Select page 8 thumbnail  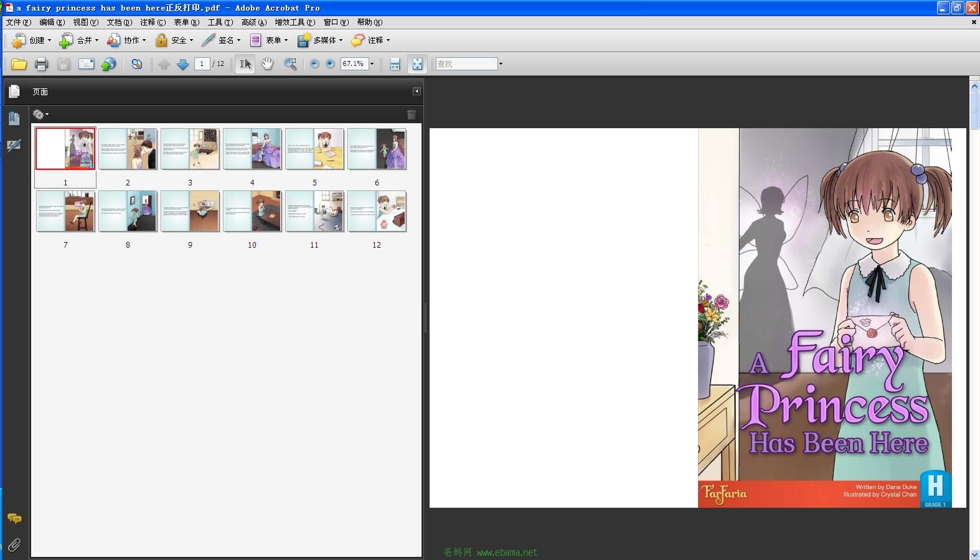pos(128,211)
